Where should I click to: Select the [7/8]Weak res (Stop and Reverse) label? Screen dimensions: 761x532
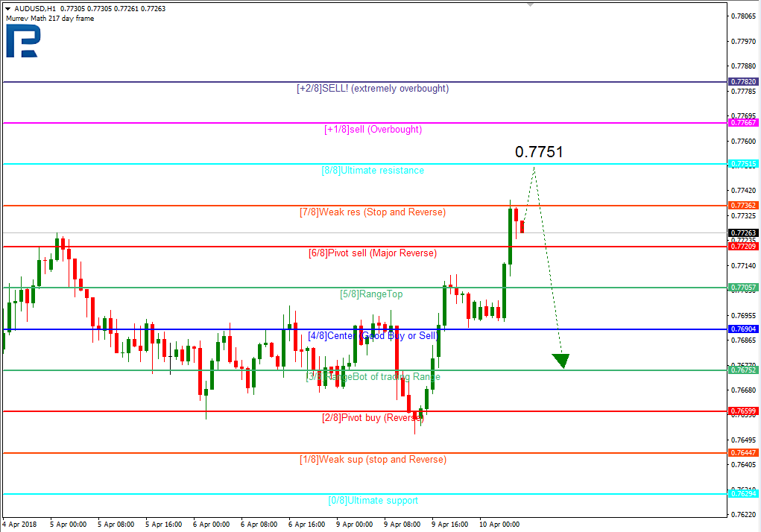(373, 212)
